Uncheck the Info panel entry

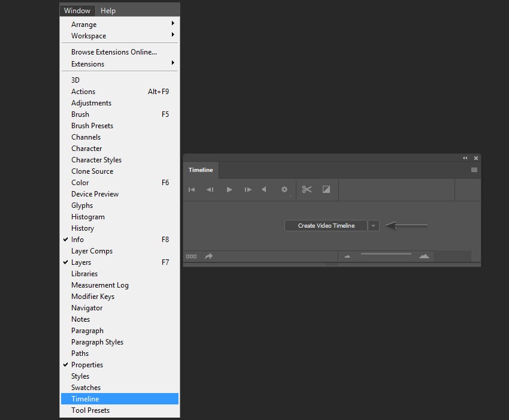78,240
